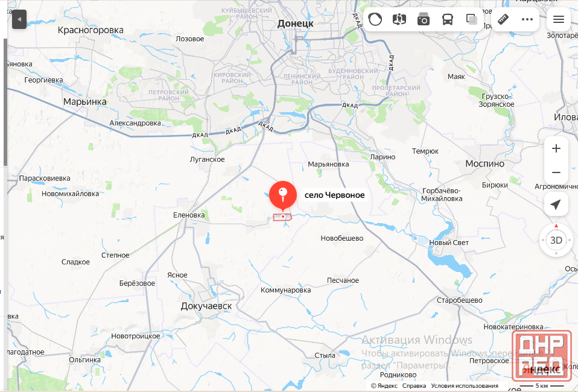578x392 pixels.
Task: Locate me with the navigation arrow
Action: [556, 204]
